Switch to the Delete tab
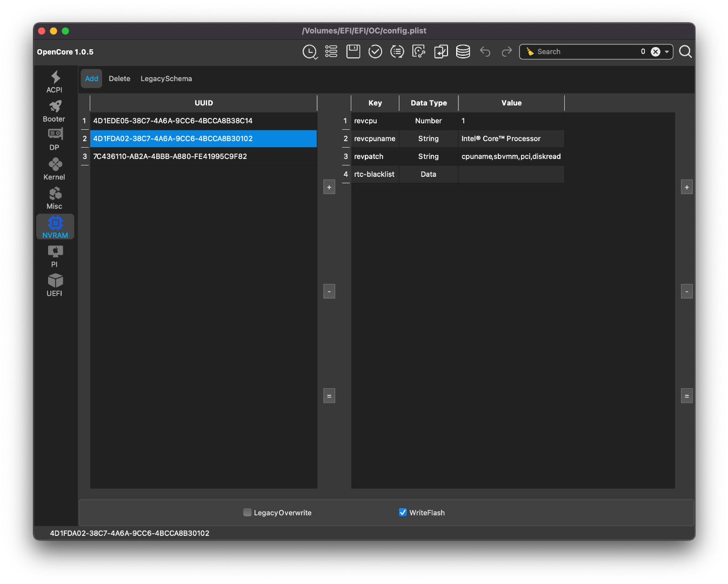Viewport: 728px width, 584px height. (x=119, y=78)
